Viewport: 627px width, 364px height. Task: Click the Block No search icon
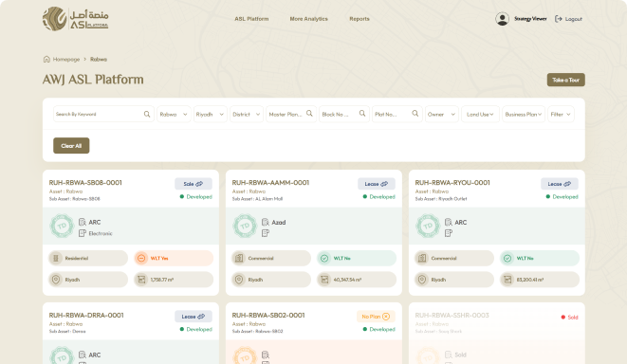point(362,114)
